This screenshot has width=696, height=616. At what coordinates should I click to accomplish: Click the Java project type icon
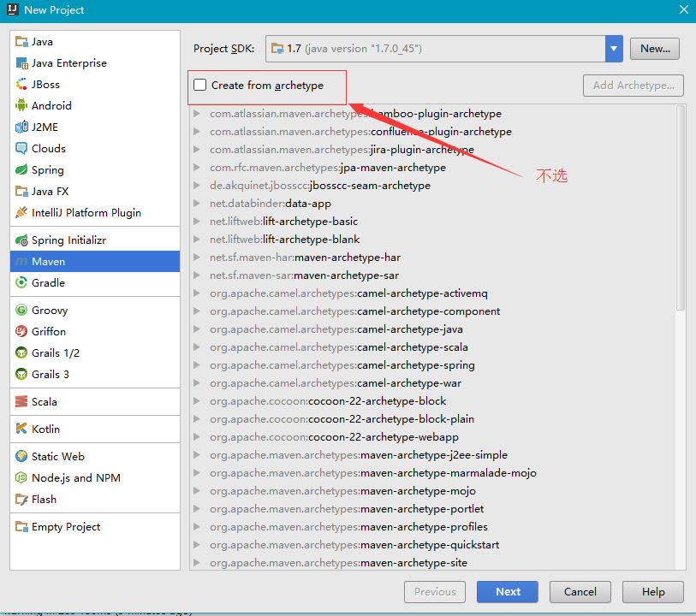(x=21, y=42)
